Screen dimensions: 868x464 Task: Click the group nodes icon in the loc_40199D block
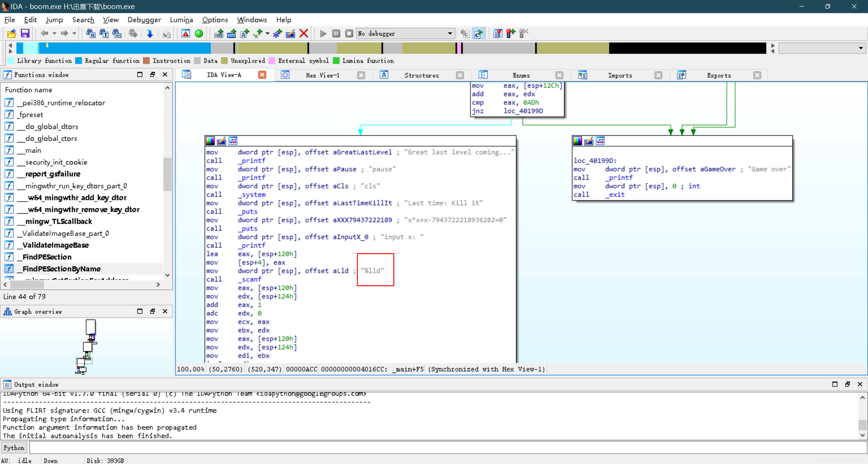tap(600, 141)
